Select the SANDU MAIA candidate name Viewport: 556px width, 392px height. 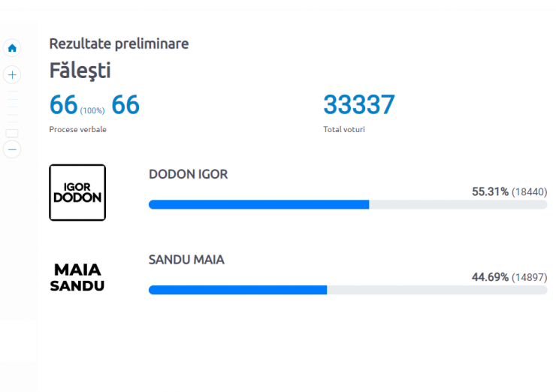point(186,260)
